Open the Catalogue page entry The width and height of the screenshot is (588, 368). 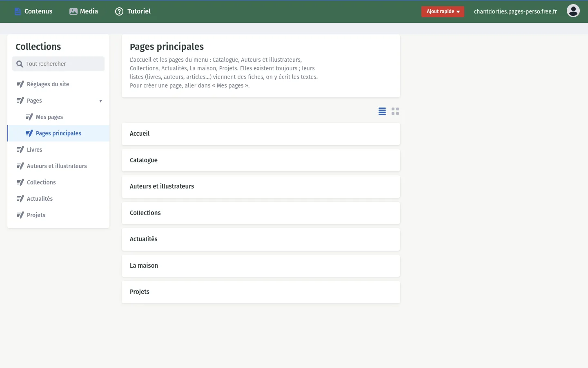pyautogui.click(x=261, y=160)
